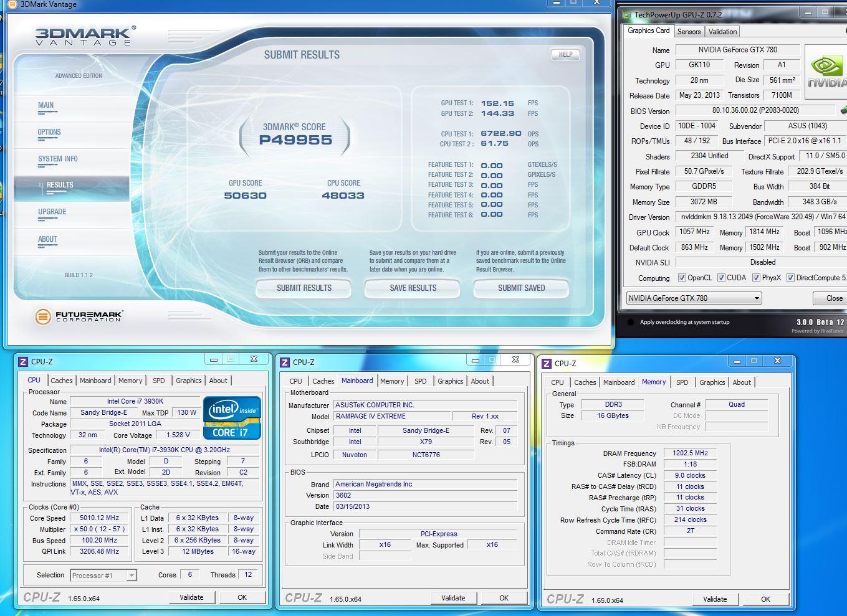Click the P49955 3DMark score
Viewport: 847px width, 616px height.
[x=295, y=140]
